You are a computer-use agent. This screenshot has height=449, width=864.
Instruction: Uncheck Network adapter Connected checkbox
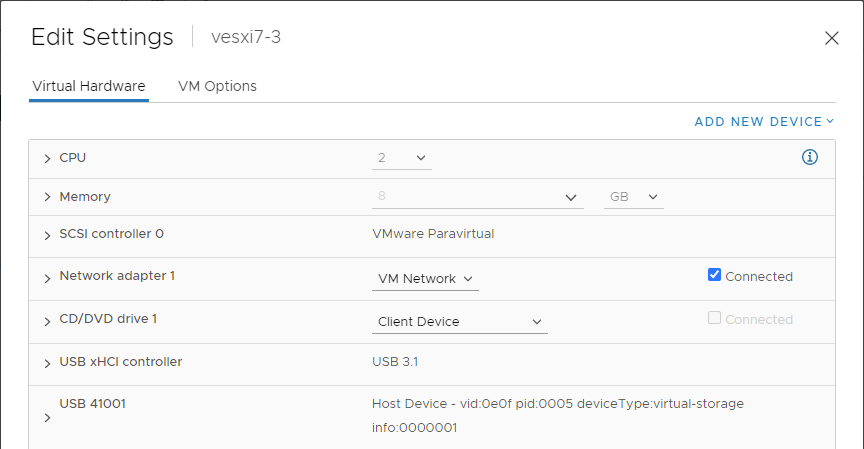pos(714,275)
